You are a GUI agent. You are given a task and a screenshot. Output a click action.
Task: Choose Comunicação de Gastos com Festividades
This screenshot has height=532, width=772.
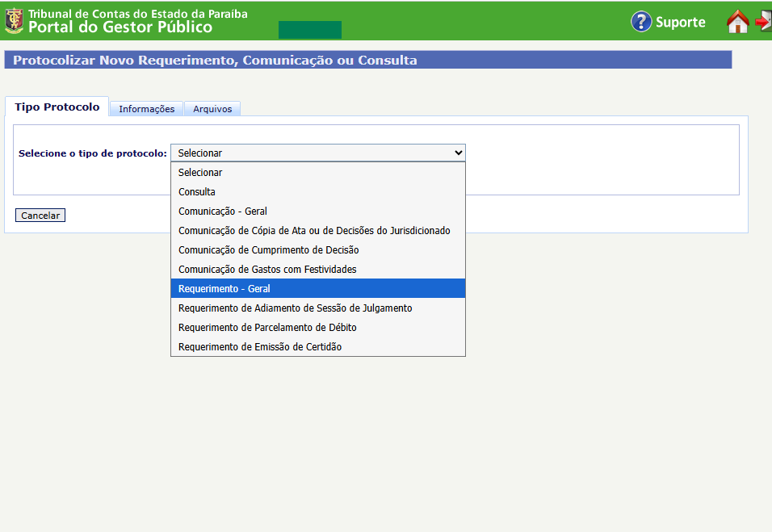pyautogui.click(x=318, y=269)
